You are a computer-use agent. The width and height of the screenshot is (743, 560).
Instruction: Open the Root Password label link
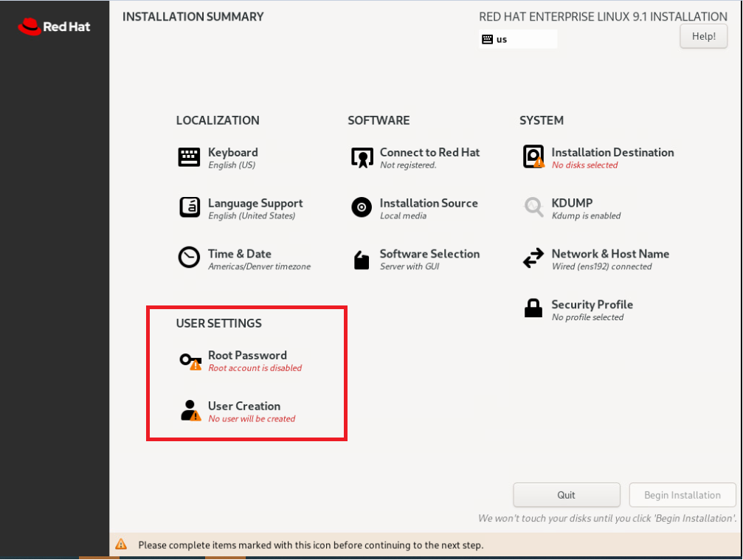[247, 355]
